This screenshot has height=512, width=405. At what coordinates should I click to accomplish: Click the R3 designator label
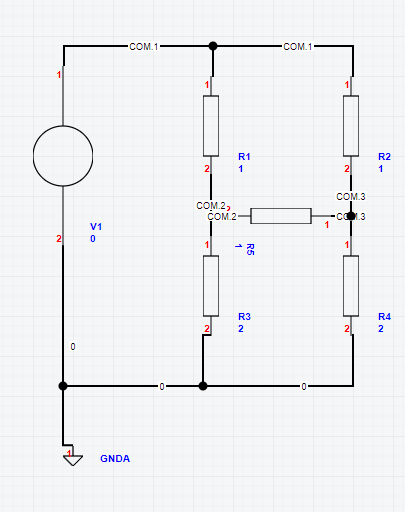click(244, 317)
